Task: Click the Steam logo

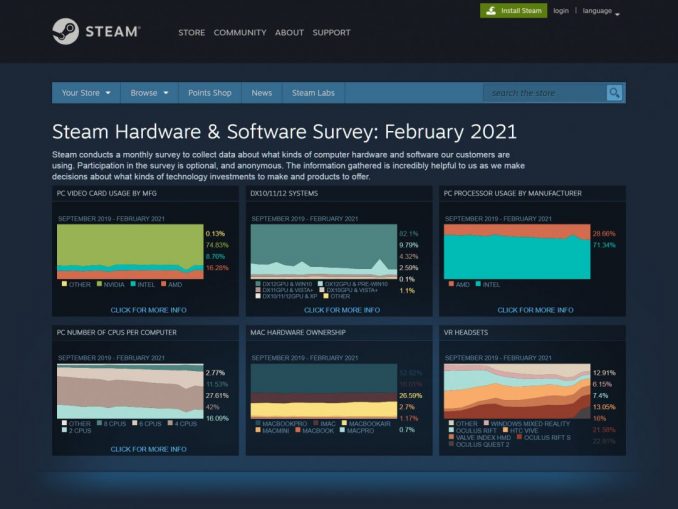Action: (x=96, y=31)
